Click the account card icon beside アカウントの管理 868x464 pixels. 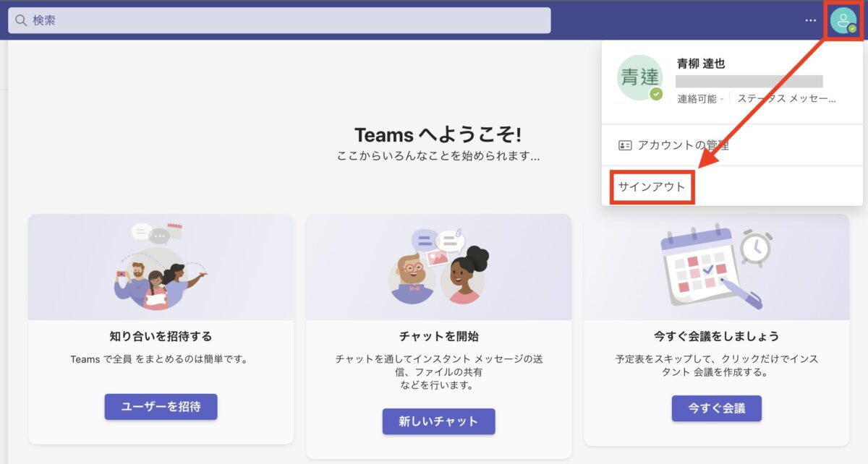(x=625, y=145)
